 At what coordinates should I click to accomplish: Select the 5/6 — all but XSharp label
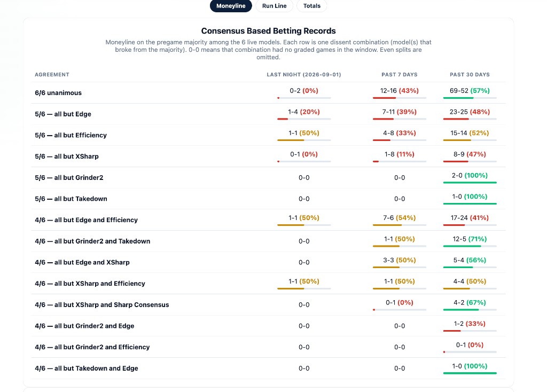(67, 156)
